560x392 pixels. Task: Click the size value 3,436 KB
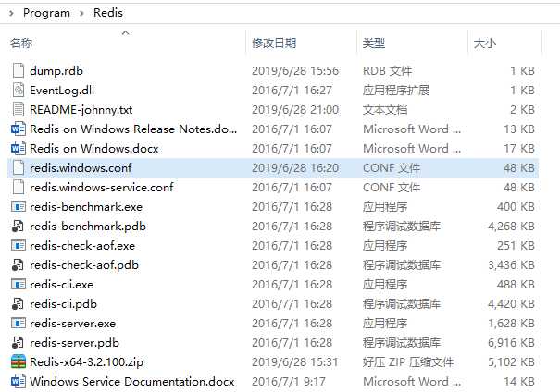coord(512,265)
